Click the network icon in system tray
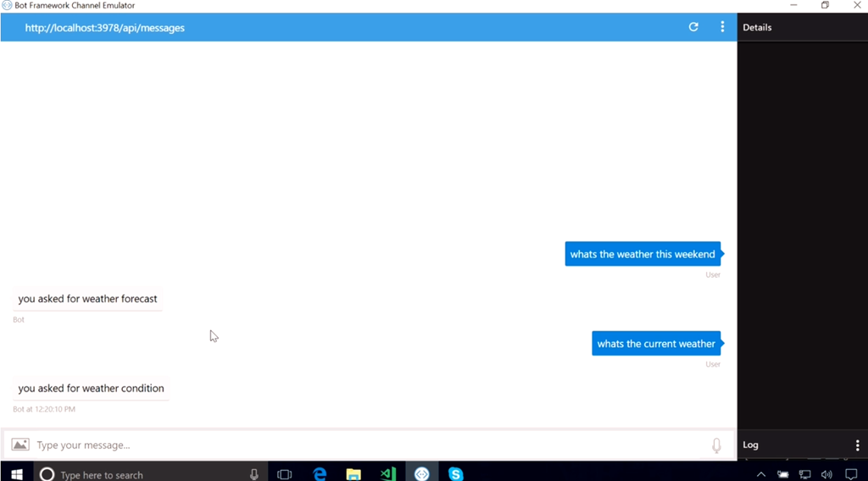Viewport: 868px width, 481px height. (805, 474)
